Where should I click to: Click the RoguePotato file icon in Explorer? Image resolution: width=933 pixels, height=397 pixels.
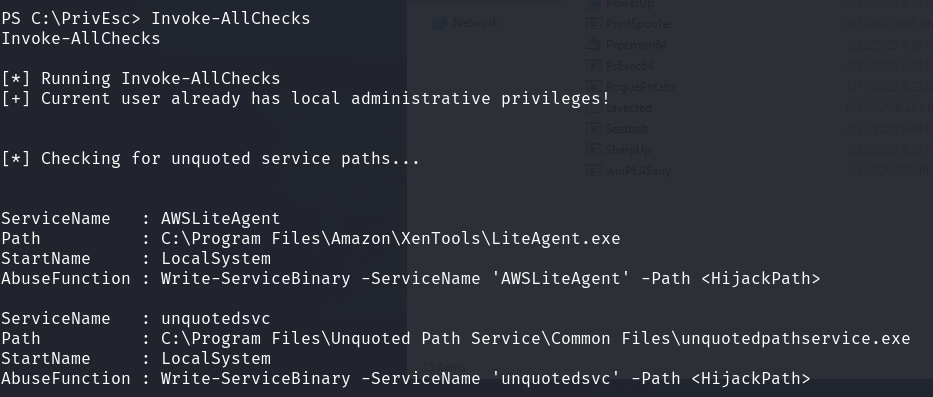[593, 87]
